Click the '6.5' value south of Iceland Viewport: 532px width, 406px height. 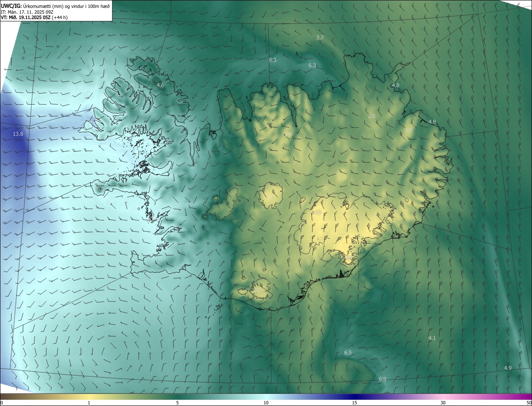[x=348, y=352]
